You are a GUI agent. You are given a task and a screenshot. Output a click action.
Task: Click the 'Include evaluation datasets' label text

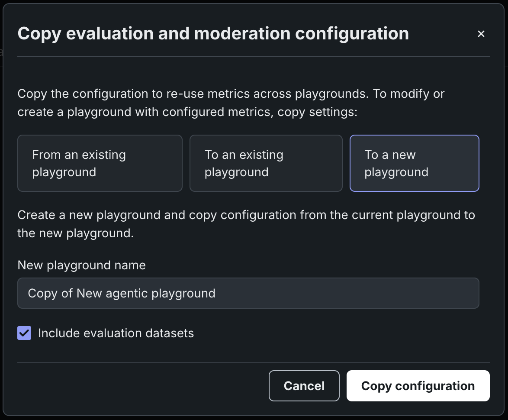[x=116, y=333]
